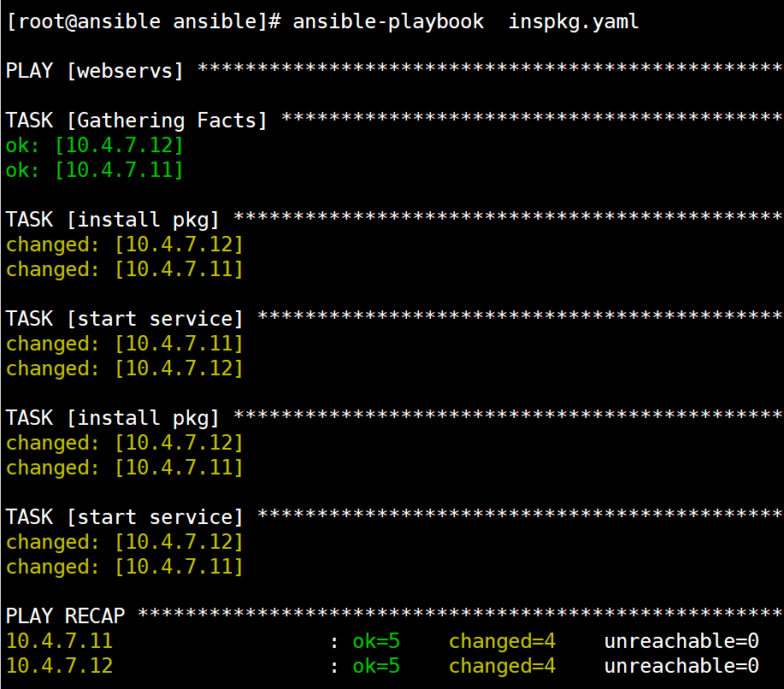
Task: Select the green ok: [10.4.7.11] line
Action: pyautogui.click(x=95, y=170)
